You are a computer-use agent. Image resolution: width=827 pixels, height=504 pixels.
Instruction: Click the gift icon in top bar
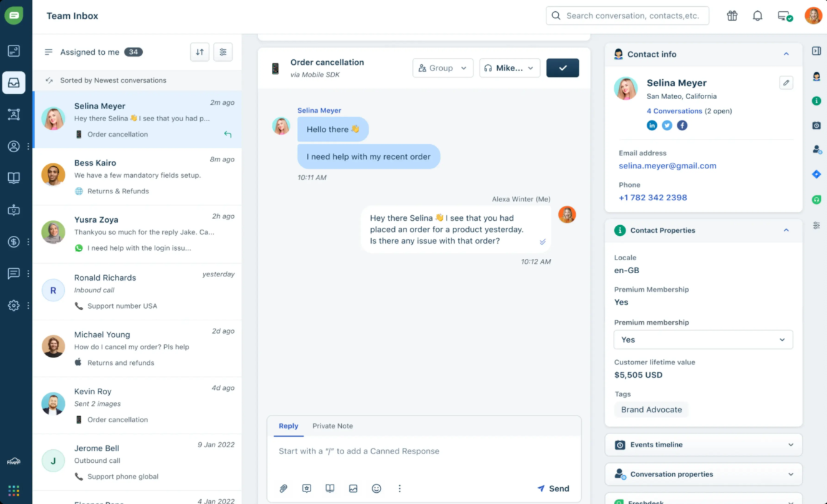pos(732,16)
